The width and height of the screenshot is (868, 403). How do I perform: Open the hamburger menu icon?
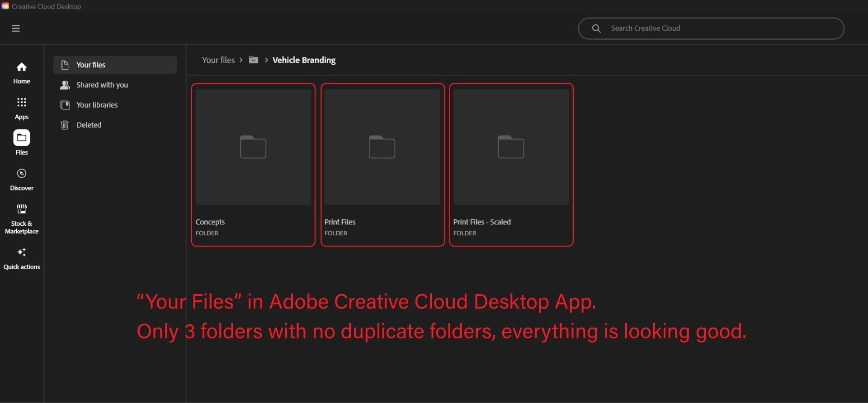coord(16,28)
